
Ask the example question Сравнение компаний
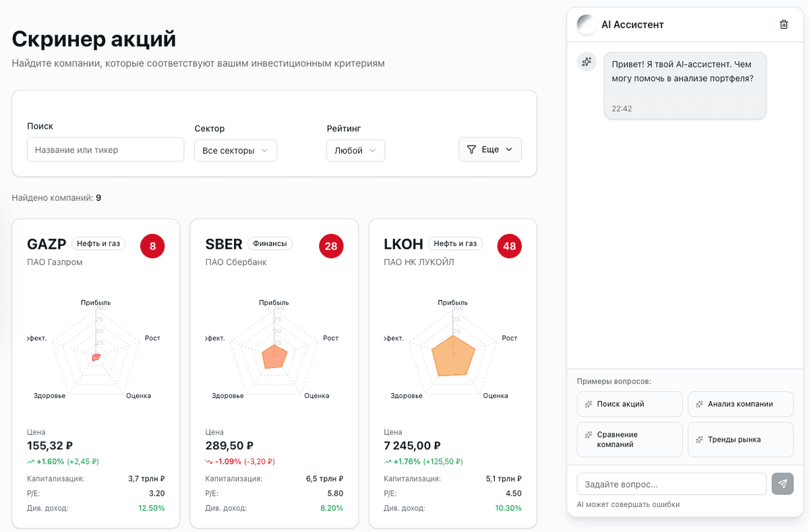point(629,439)
